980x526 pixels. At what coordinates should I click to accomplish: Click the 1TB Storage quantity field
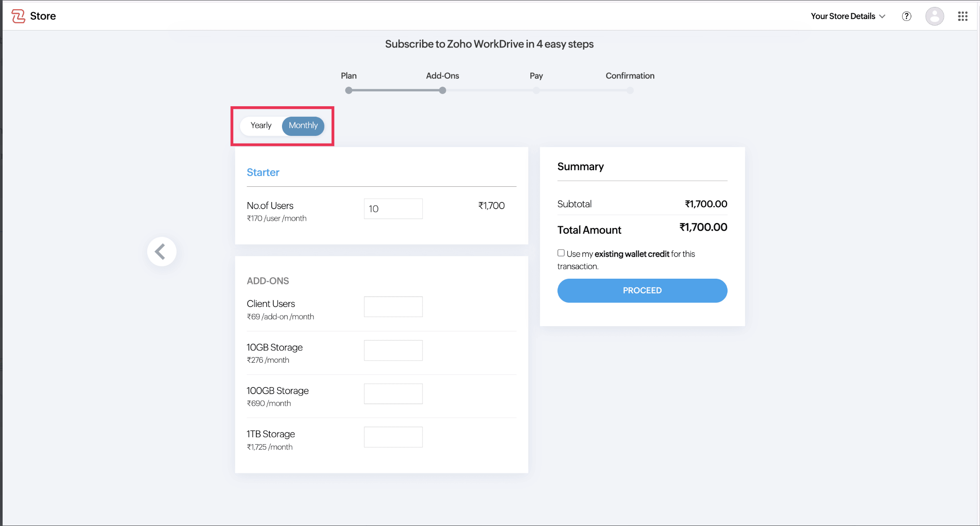pos(393,437)
